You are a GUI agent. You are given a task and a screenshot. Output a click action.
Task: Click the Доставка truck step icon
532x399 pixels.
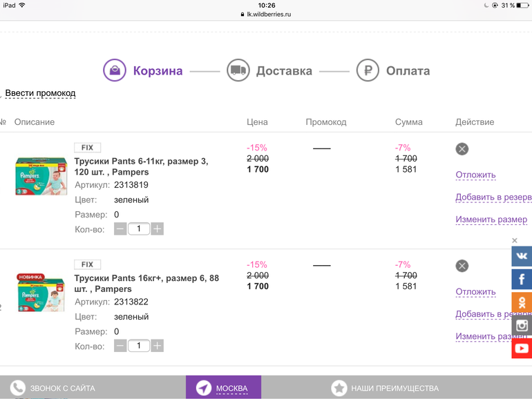pos(238,70)
